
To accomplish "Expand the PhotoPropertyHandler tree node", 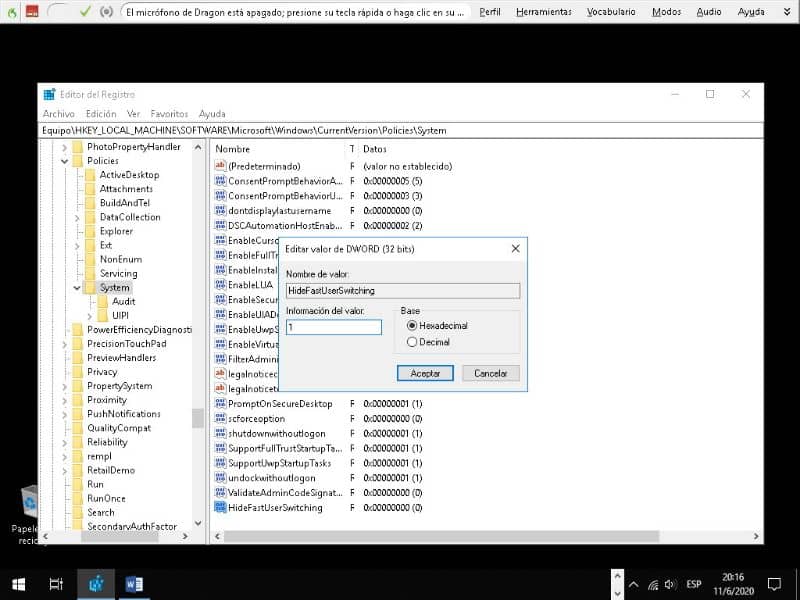I will [64, 147].
